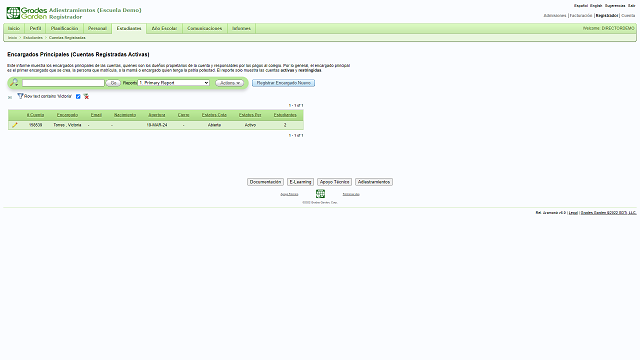Sort by the # Cuenta column header

(36, 115)
